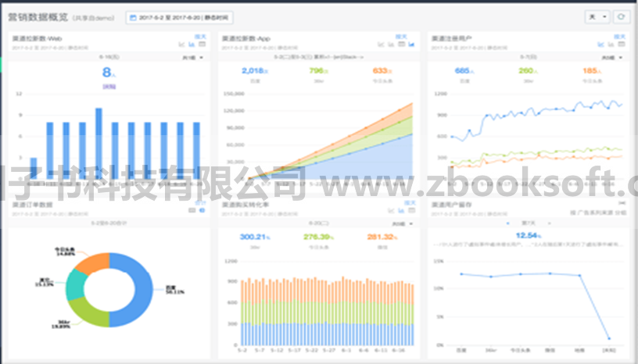Click the 2,018 value in 渠道拉新数-App card

coord(255,71)
